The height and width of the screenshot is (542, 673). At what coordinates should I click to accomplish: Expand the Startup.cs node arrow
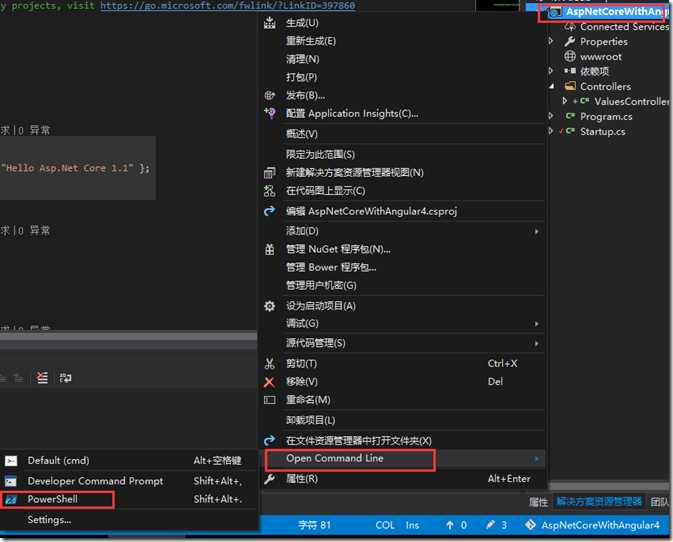pos(551,131)
